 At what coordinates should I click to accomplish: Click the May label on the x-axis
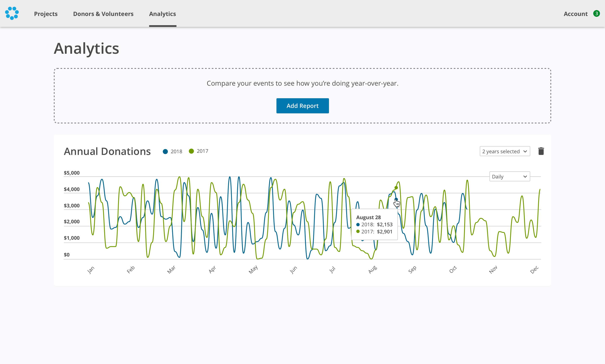pos(253,270)
